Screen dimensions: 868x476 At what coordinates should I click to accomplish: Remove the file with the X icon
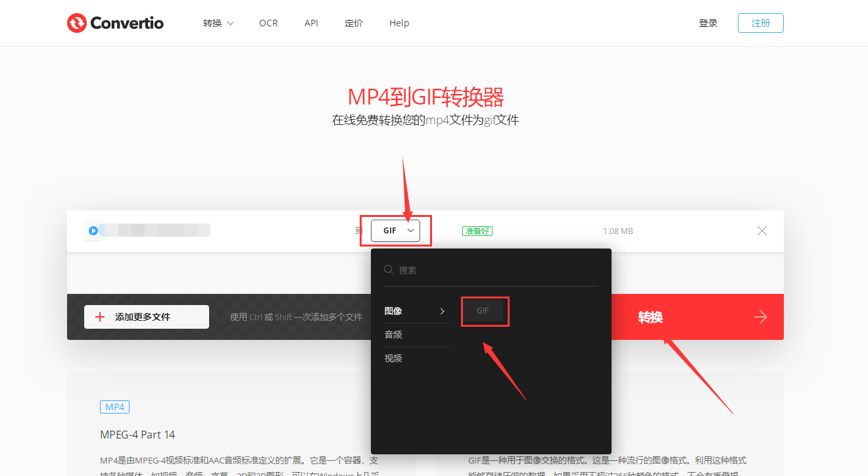coord(762,231)
